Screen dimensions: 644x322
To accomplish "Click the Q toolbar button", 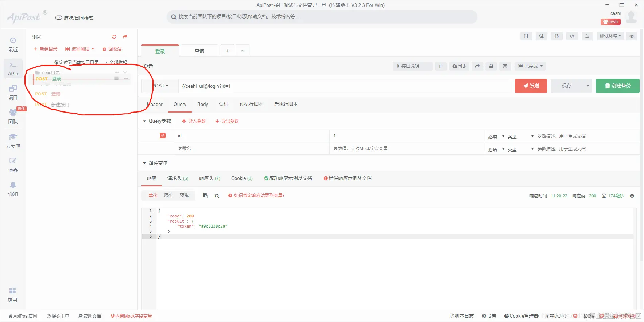I will tap(541, 36).
